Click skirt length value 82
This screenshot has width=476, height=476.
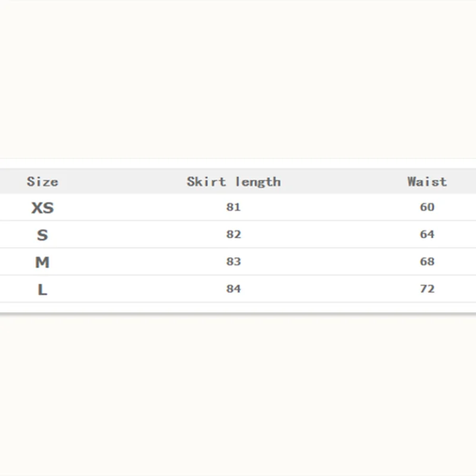click(233, 234)
